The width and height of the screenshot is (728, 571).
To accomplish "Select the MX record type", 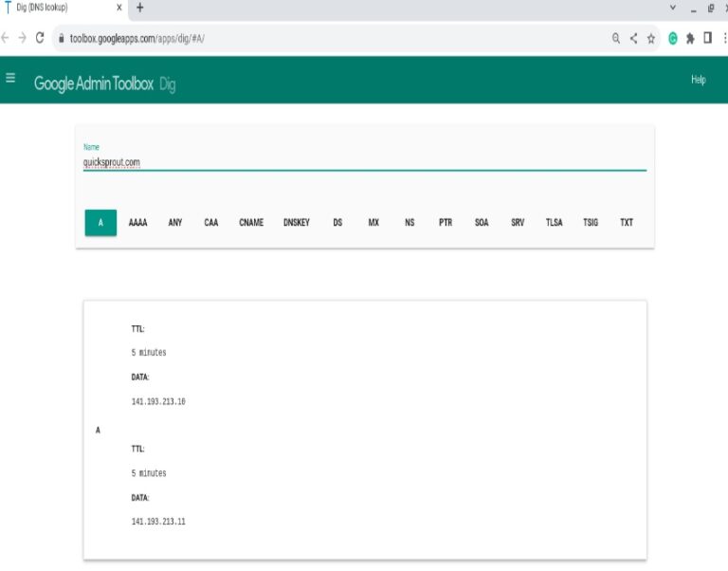I will tap(373, 223).
